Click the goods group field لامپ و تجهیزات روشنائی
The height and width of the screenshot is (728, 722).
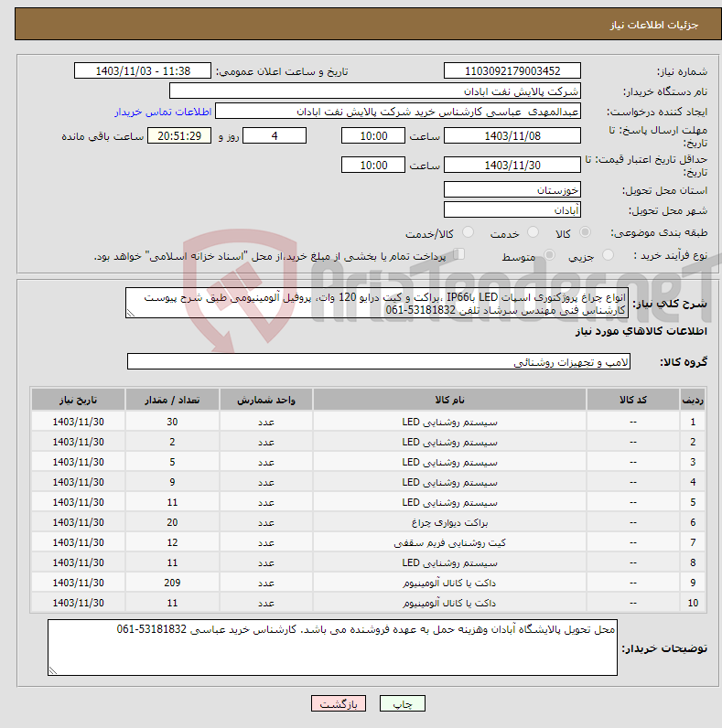tap(379, 361)
